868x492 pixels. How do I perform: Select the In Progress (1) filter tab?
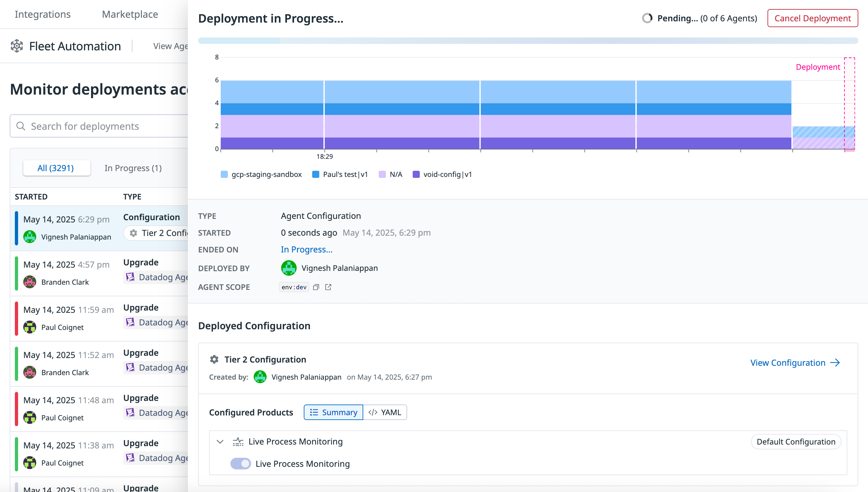click(x=133, y=168)
